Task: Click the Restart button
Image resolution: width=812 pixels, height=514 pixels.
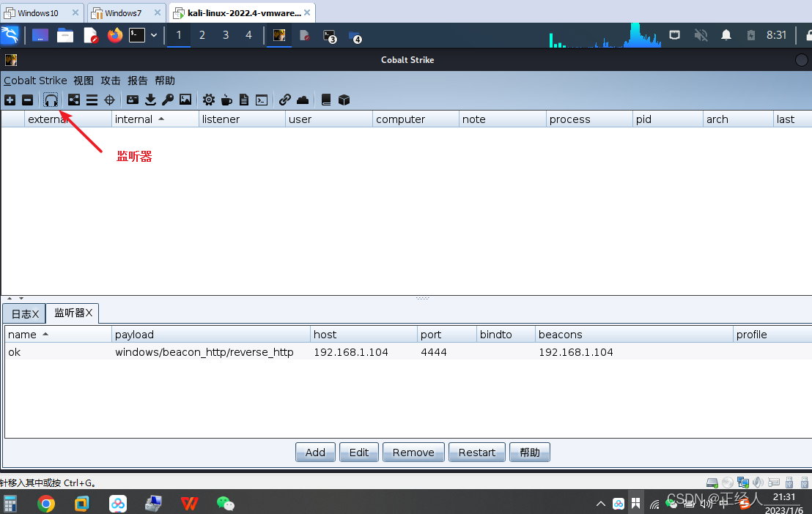Action: [477, 452]
